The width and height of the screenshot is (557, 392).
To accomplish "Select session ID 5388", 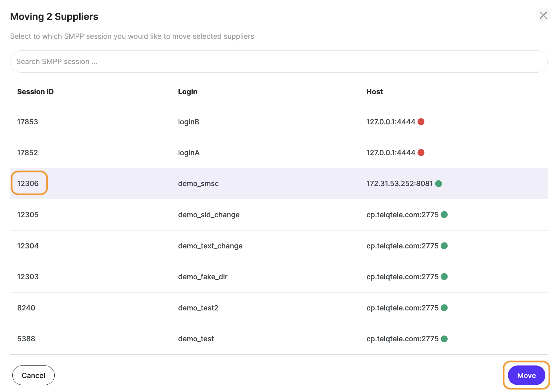I will click(x=26, y=339).
